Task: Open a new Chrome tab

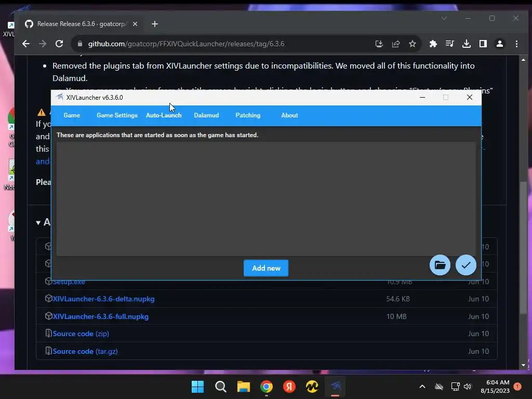Action: 155,24
